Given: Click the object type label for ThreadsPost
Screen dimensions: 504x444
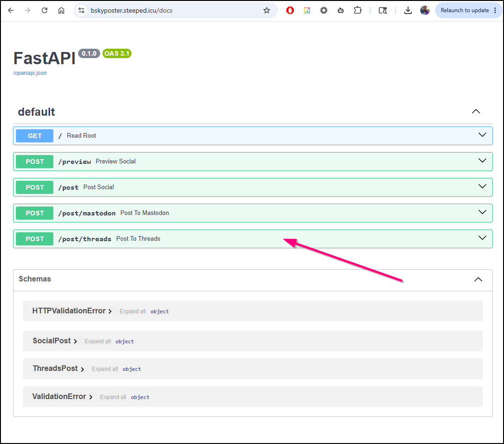Looking at the screenshot, I should pos(131,369).
